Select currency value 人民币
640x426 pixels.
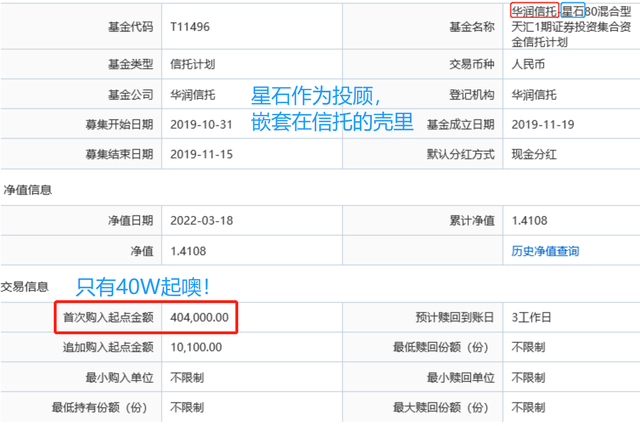click(x=528, y=64)
